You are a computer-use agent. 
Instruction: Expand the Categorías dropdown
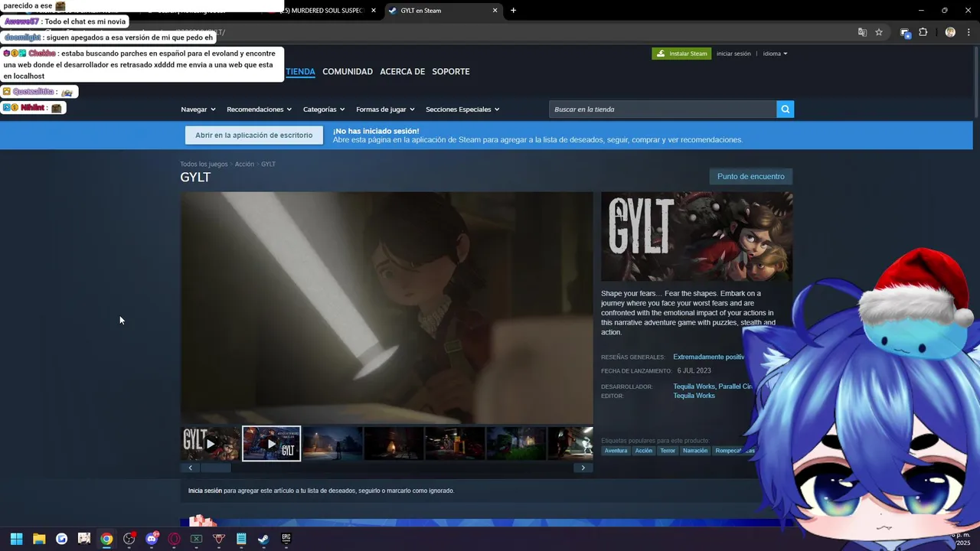(324, 109)
